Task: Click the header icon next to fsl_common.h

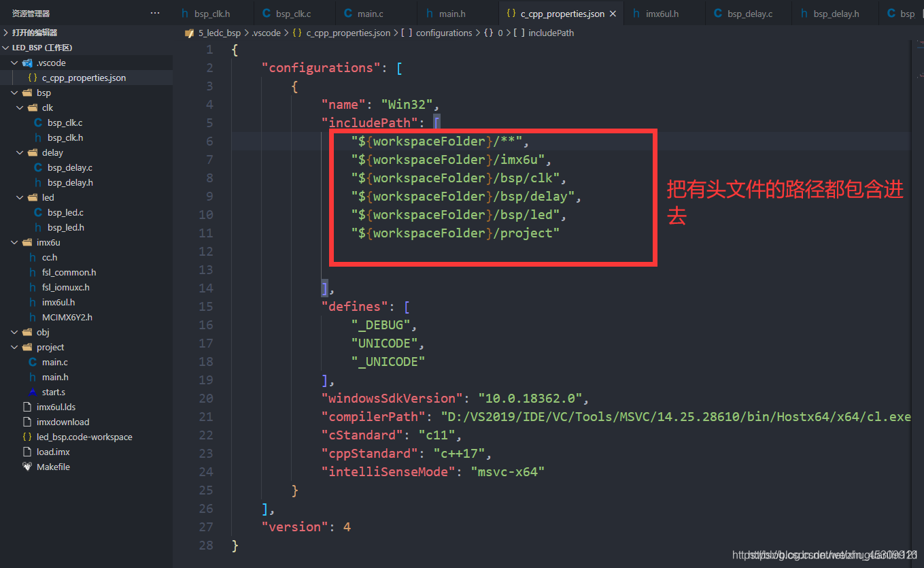Action: point(33,272)
